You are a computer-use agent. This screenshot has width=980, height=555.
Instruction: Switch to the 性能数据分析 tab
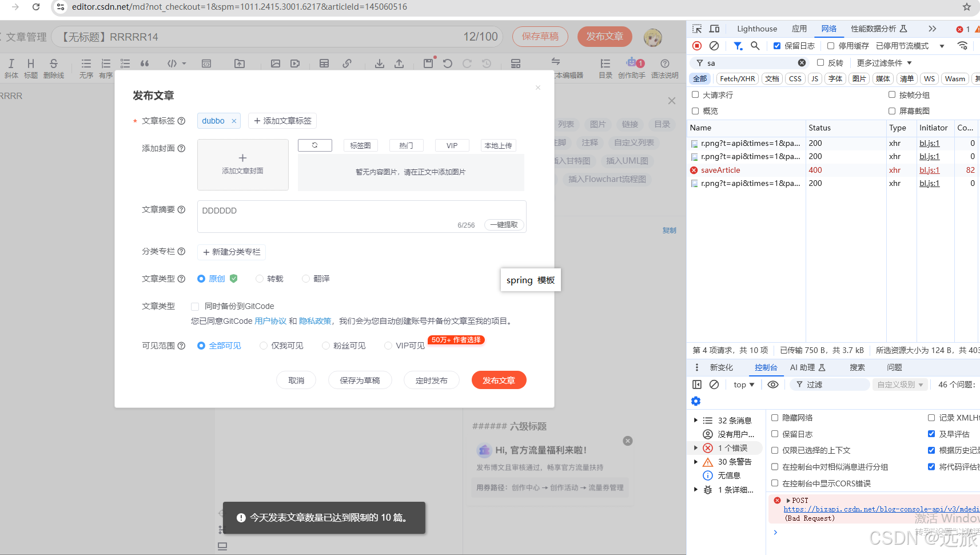tap(879, 29)
